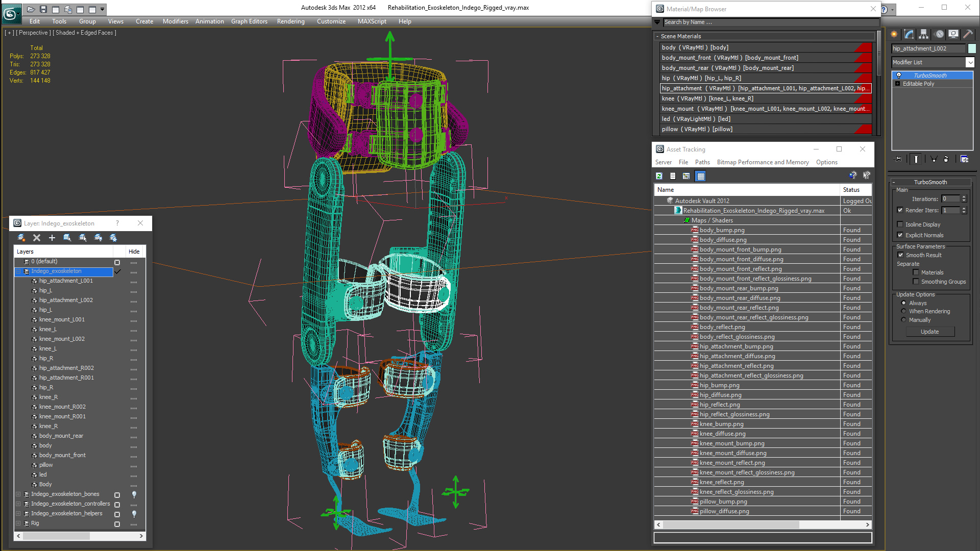Collapse the Indego_exoskeleton layer
The width and height of the screenshot is (980, 551).
click(x=18, y=271)
